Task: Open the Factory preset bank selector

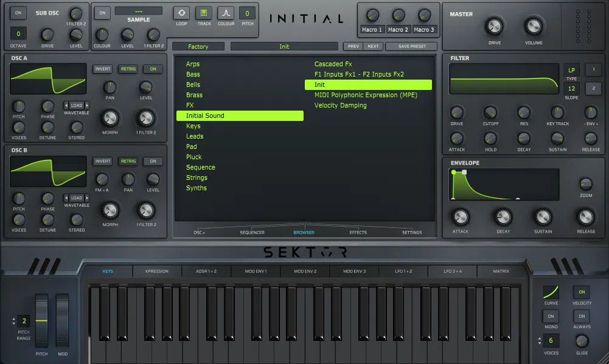Action: point(198,46)
